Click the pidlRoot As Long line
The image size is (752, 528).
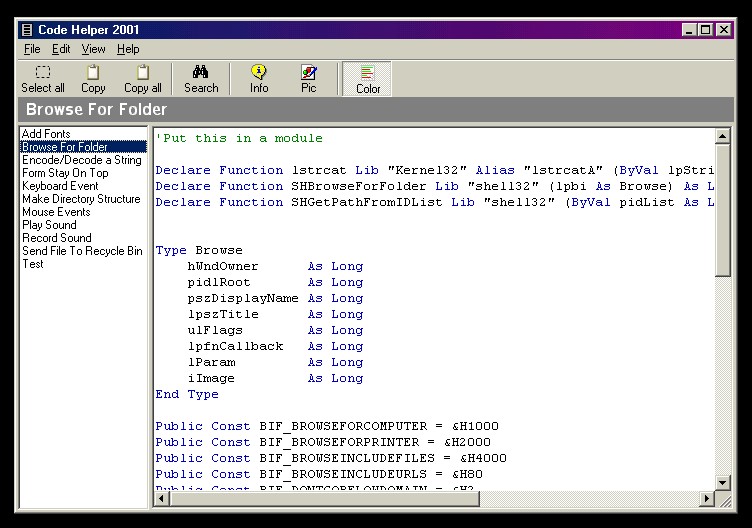[275, 282]
